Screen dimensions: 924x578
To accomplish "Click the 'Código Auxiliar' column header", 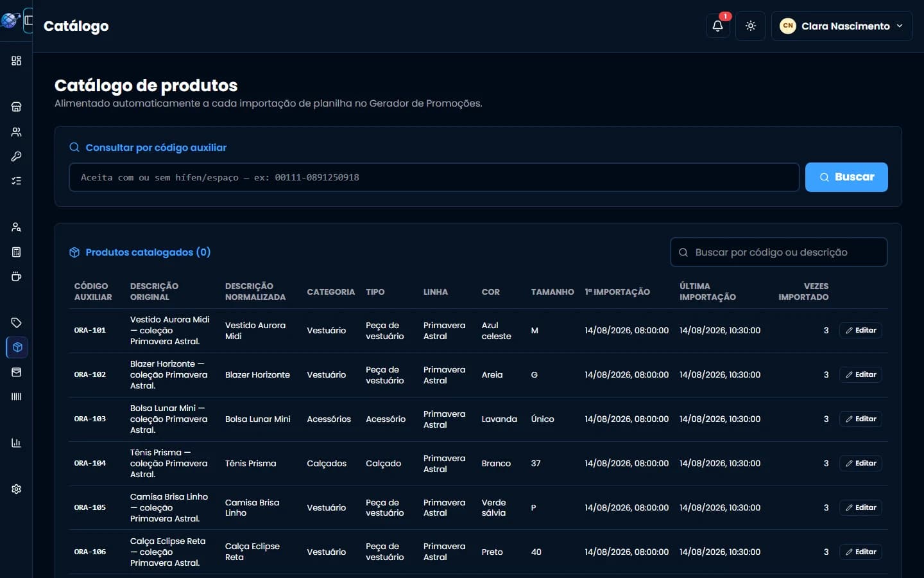I will click(x=93, y=292).
